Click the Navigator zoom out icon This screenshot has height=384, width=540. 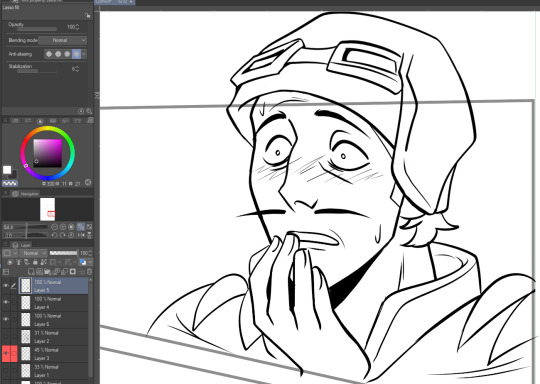coord(54,227)
